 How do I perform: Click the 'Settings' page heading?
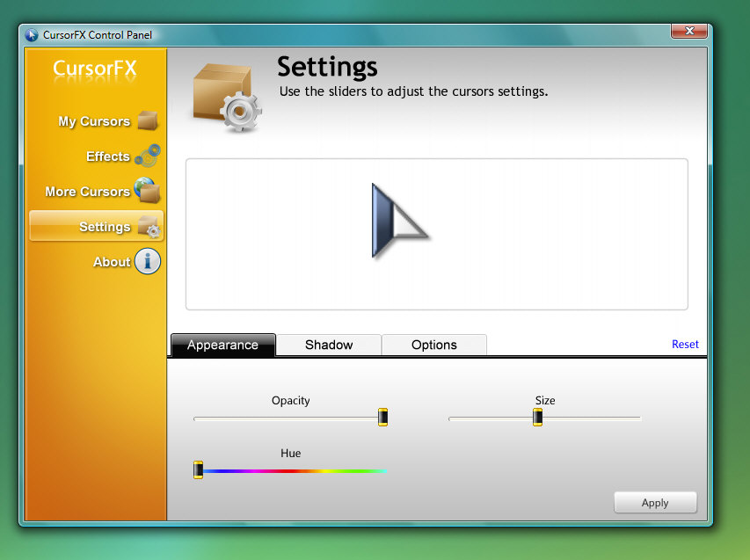[327, 68]
